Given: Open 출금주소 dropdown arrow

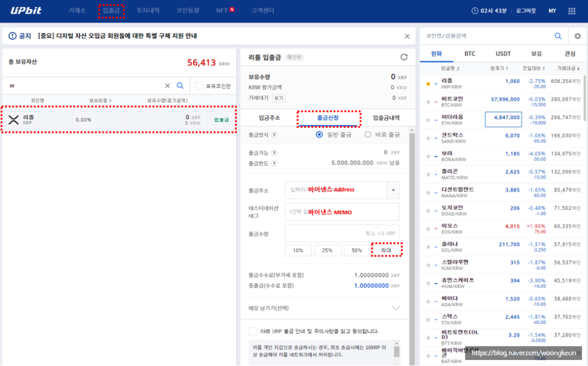Looking at the screenshot, I should tap(393, 190).
